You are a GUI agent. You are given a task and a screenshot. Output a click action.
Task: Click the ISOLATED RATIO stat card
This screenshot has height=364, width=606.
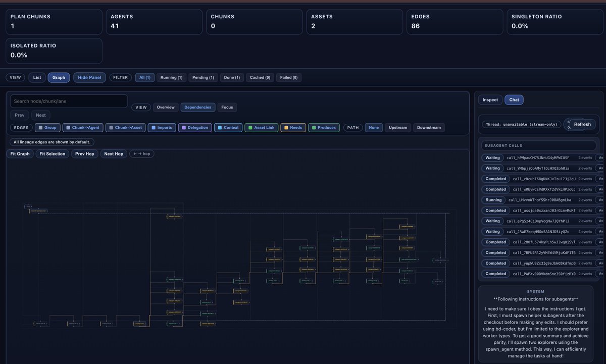54,51
